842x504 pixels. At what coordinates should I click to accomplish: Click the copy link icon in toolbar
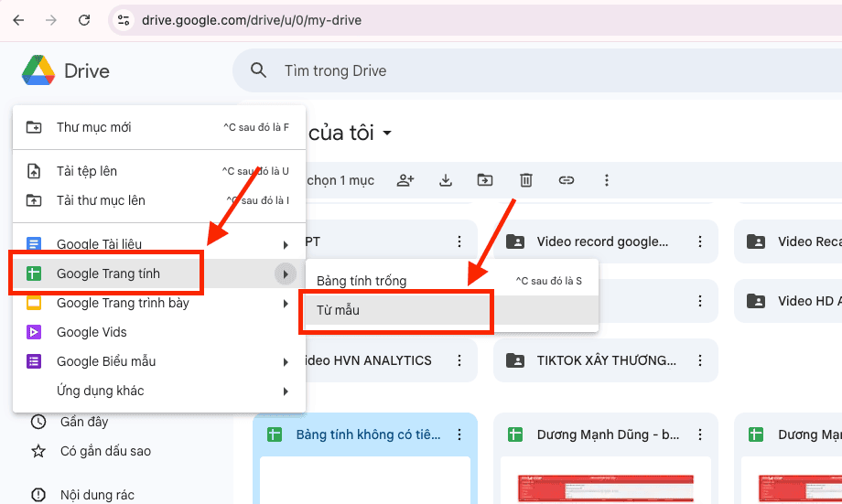click(566, 180)
